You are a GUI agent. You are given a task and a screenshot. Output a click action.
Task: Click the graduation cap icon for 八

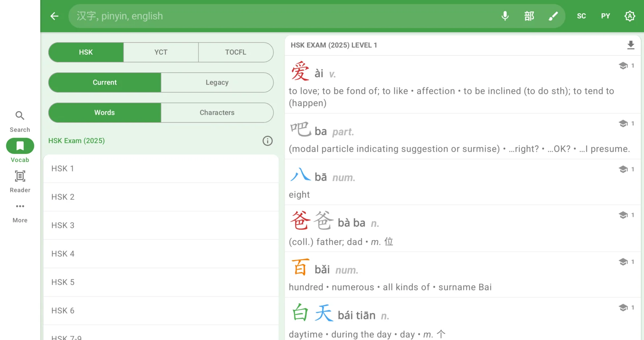click(623, 169)
